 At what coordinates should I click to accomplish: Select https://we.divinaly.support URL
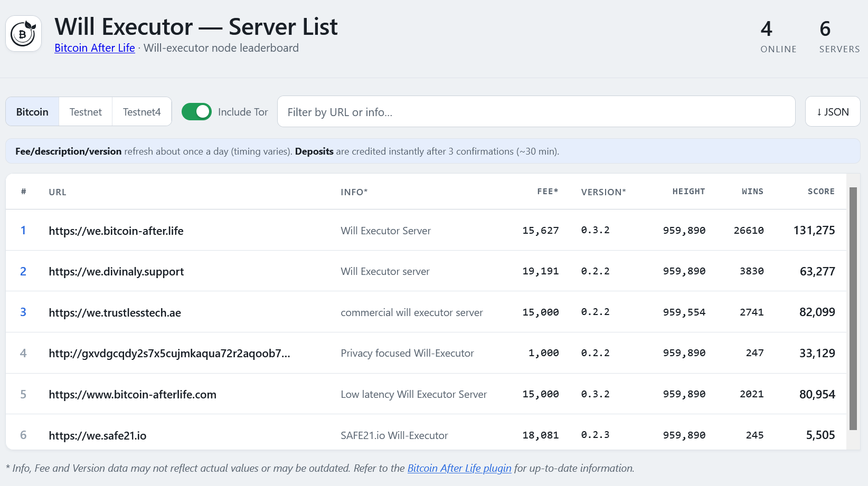tap(116, 272)
